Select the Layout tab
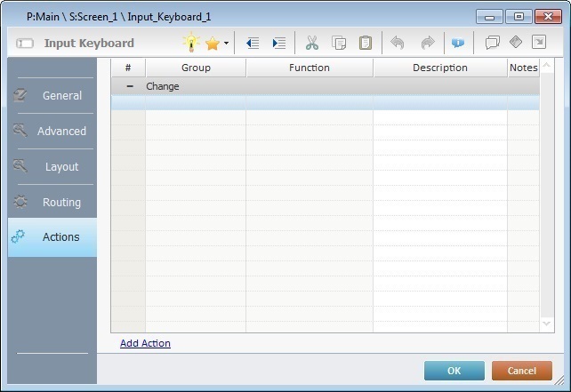 tap(52, 167)
